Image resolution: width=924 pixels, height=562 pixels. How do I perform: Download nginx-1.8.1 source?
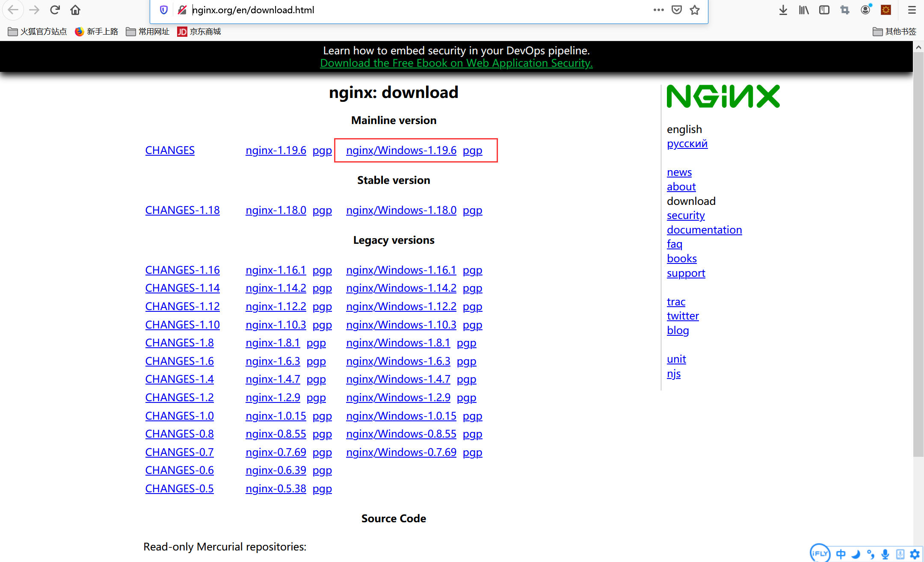273,343
